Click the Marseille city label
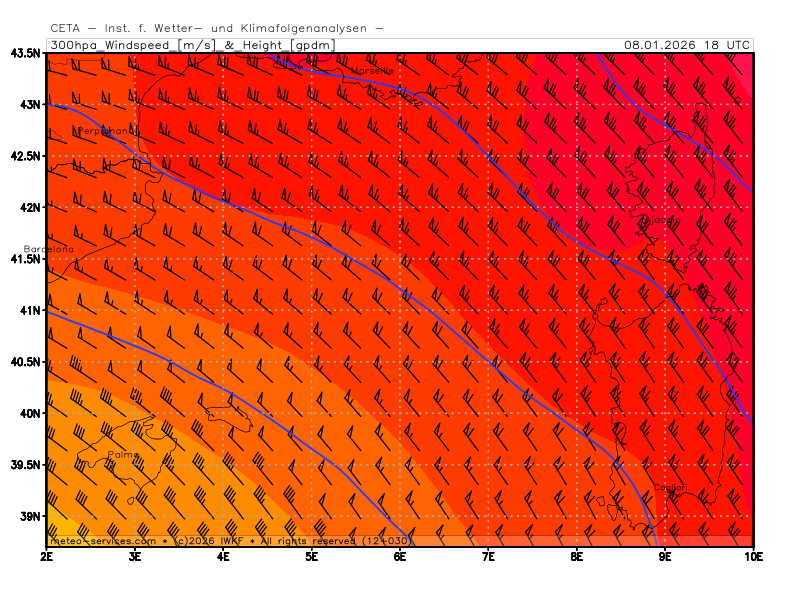Viewport: 800px width, 600px height. click(x=371, y=71)
